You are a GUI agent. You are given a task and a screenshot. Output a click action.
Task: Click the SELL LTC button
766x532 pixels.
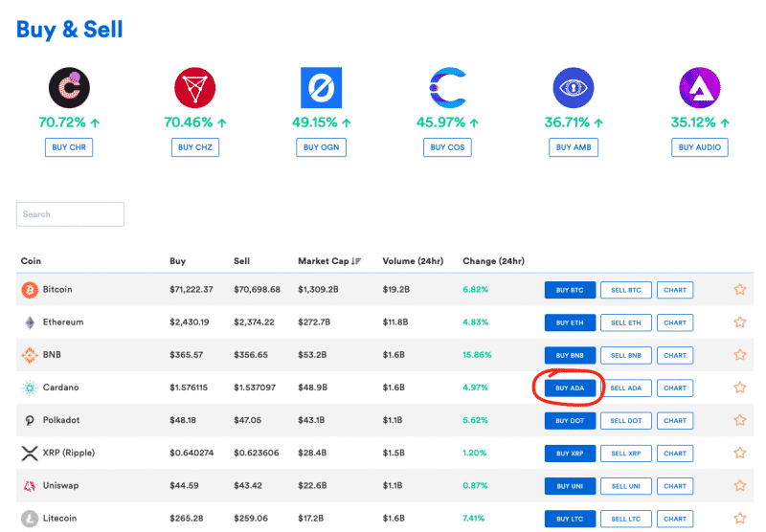click(x=626, y=519)
